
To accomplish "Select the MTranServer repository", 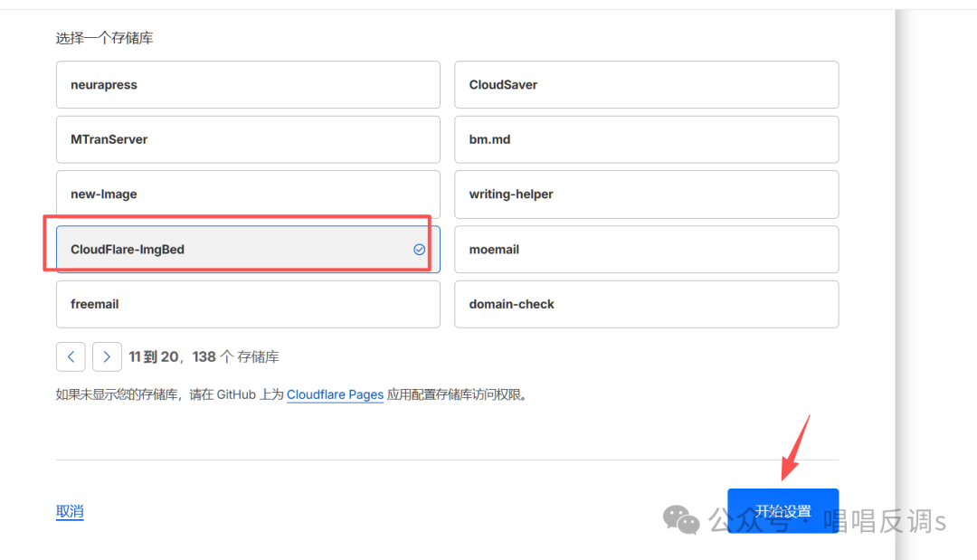I will pos(247,139).
